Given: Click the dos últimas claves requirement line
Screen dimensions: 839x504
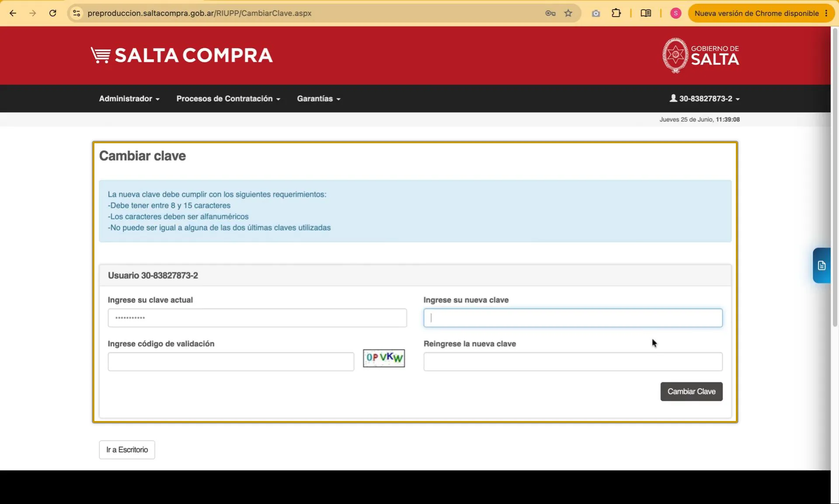Looking at the screenshot, I should (x=219, y=228).
